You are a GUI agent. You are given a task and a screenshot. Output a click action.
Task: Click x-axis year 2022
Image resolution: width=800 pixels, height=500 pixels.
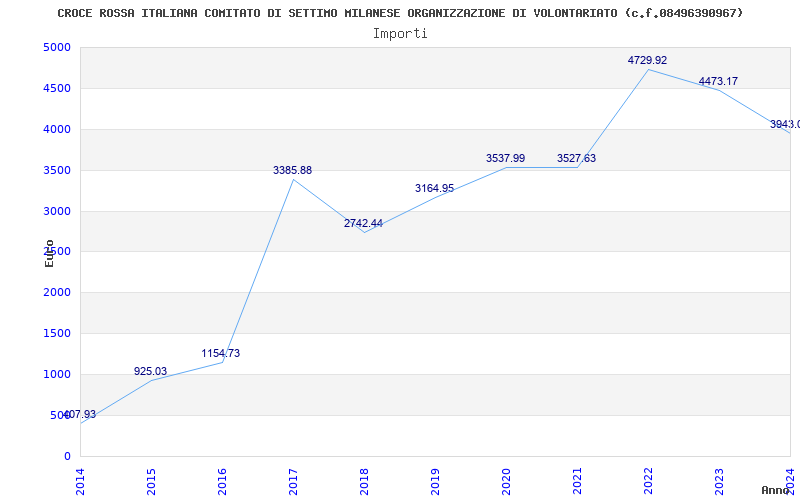click(647, 482)
